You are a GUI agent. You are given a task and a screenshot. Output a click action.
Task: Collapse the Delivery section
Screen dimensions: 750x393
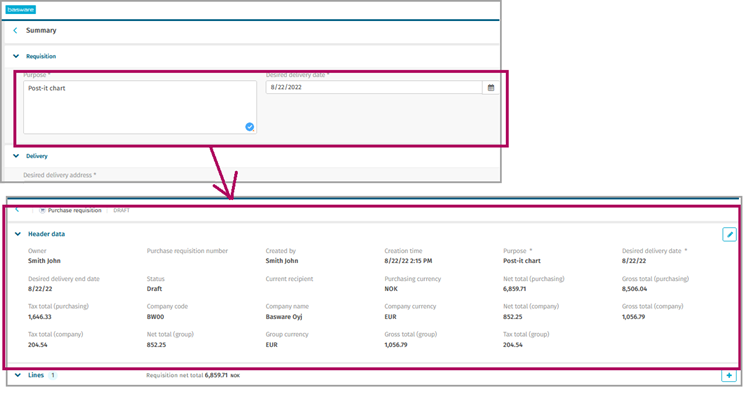pyautogui.click(x=16, y=156)
